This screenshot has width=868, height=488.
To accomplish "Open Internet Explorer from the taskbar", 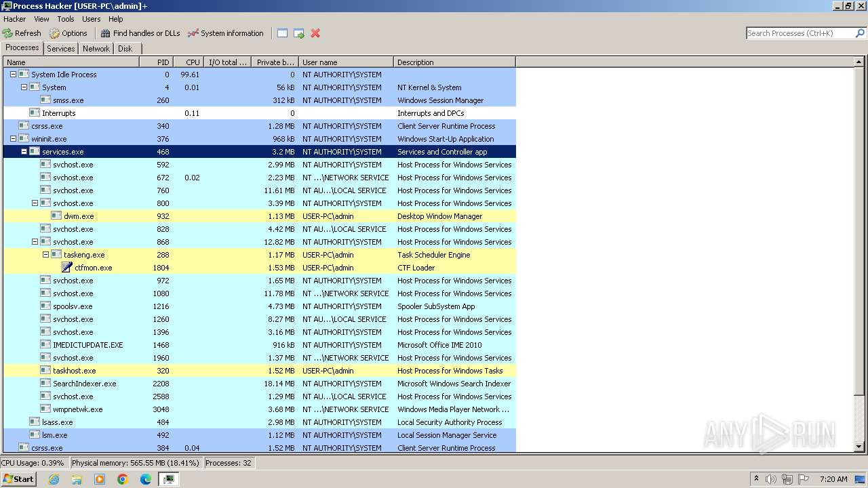I will click(x=54, y=479).
